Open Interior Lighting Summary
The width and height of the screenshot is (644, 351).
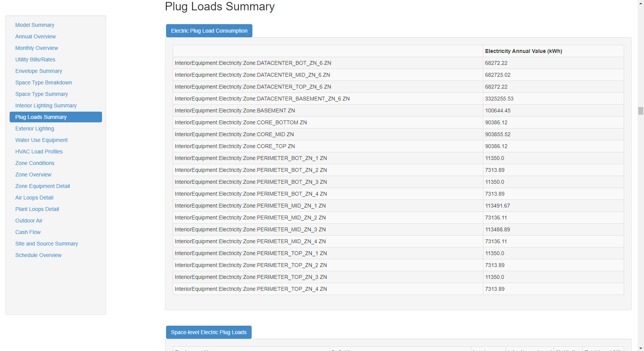(46, 105)
